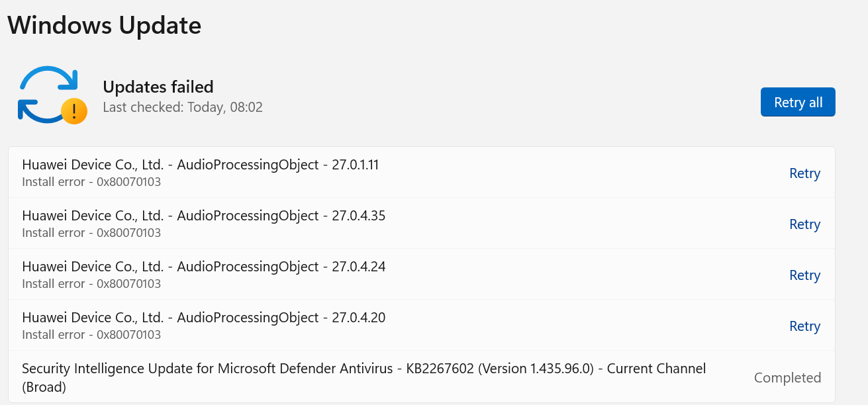Viewport: 868px width, 405px height.
Task: Retry the AudioProcessingObject 27.0.1.11 update
Action: pos(804,173)
